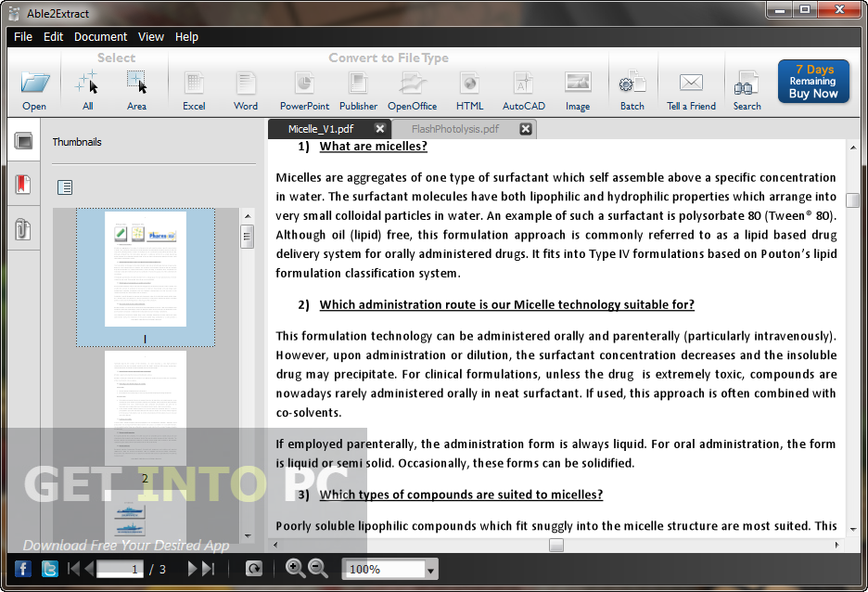This screenshot has height=592, width=868.
Task: Convert to PowerPoint file type
Action: pyautogui.click(x=304, y=91)
